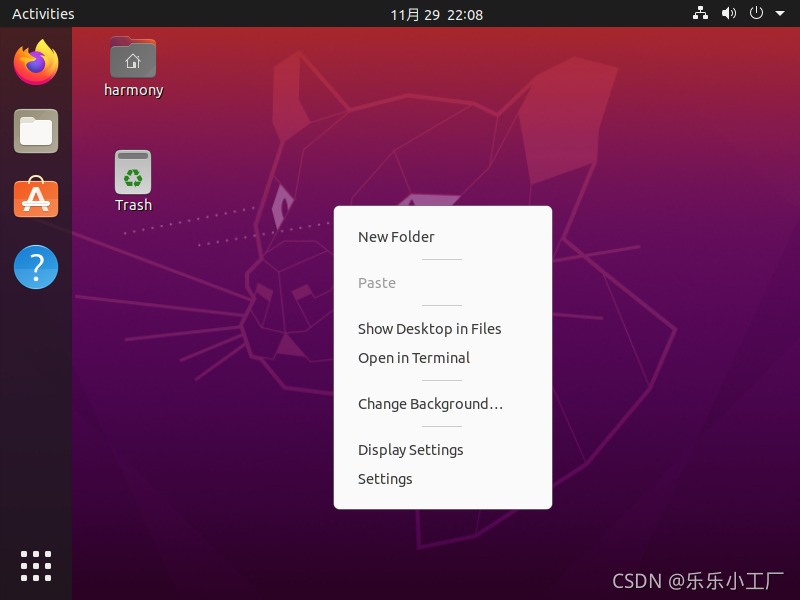The width and height of the screenshot is (800, 600).
Task: Select Open in Terminal
Action: click(443, 358)
